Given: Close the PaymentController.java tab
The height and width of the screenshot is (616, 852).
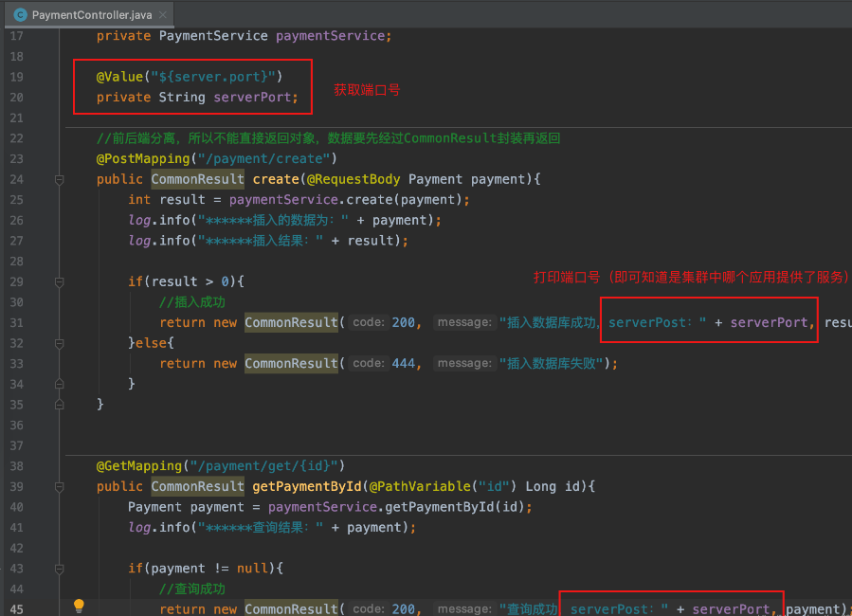Looking at the screenshot, I should [162, 14].
